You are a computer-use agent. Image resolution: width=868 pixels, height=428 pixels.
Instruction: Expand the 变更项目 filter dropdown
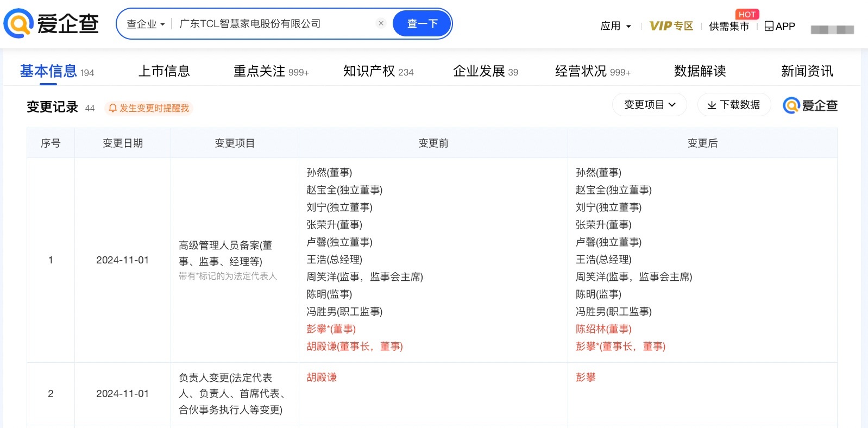coord(650,105)
